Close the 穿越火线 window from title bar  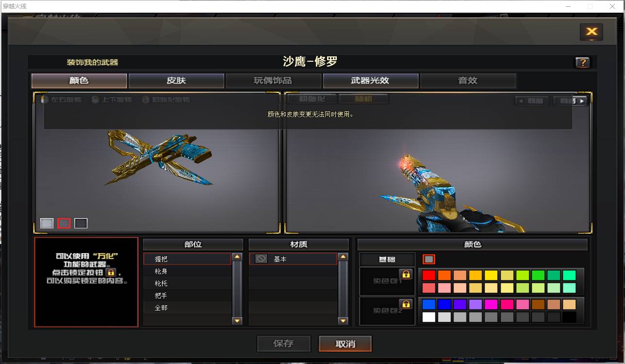point(612,6)
